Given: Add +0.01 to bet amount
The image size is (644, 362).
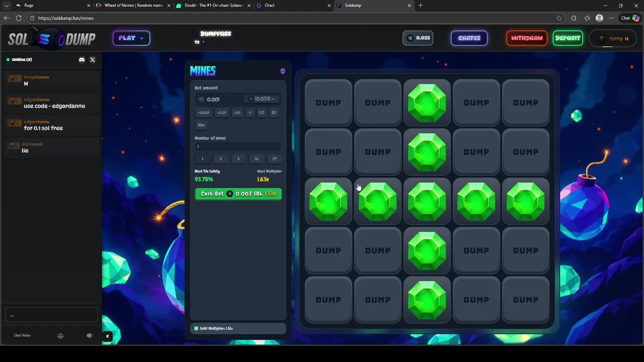Looking at the screenshot, I should [x=222, y=113].
